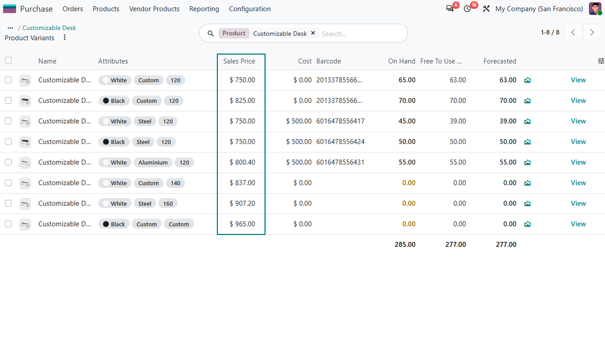Viewport: 605px width, 364px height.
Task: Focus the Search input field
Action: pyautogui.click(x=361, y=34)
